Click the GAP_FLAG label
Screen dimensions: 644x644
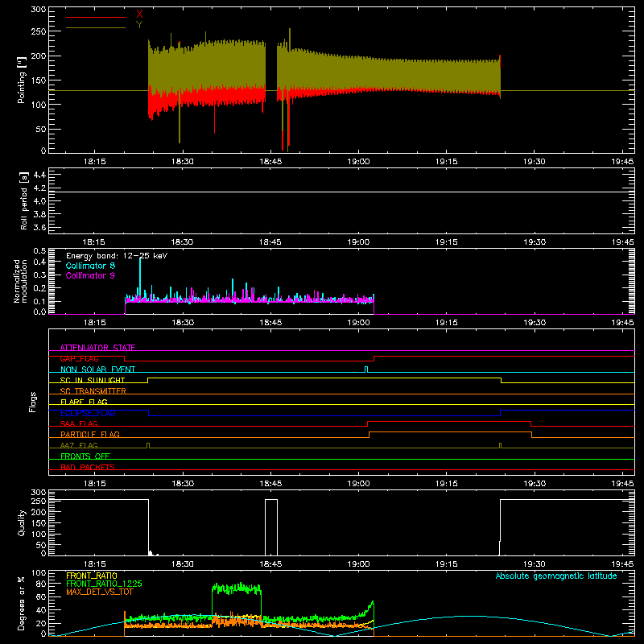tap(79, 358)
